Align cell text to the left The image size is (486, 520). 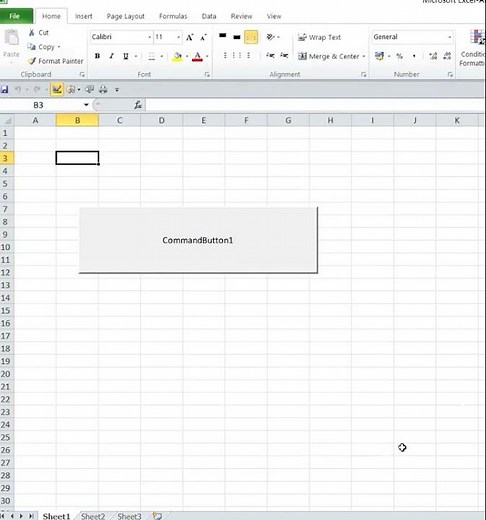[225, 55]
